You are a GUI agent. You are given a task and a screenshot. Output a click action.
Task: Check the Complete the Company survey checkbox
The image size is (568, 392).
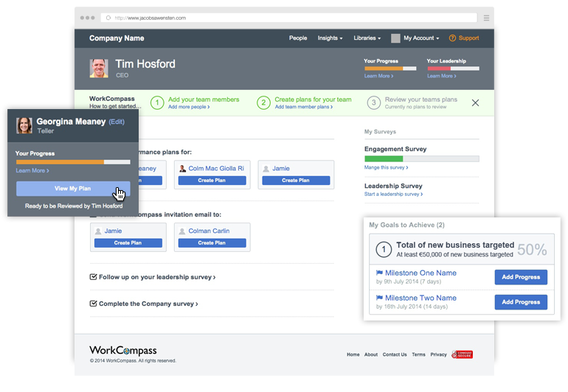pyautogui.click(x=93, y=304)
